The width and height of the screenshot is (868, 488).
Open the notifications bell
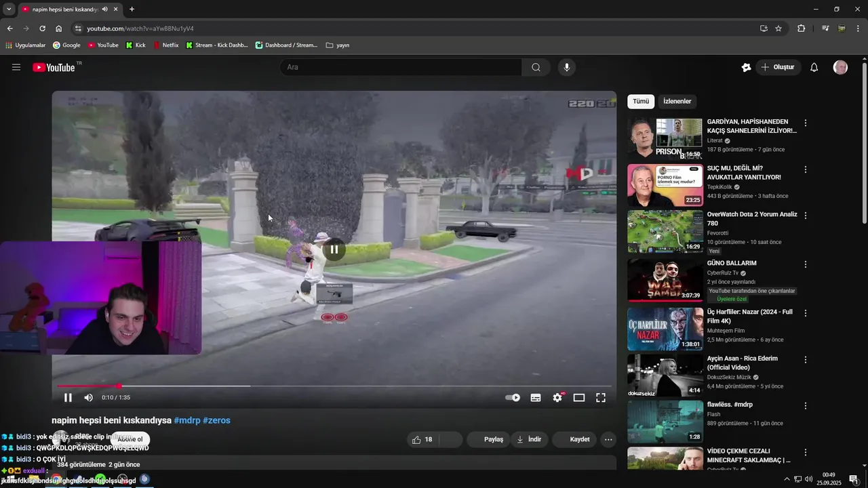pyautogui.click(x=814, y=67)
